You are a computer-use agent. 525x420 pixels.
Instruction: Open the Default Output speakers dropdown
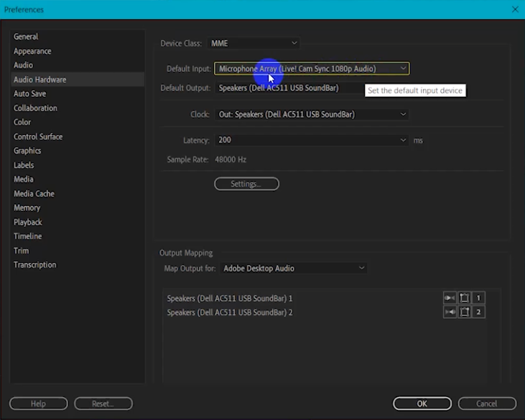click(287, 88)
